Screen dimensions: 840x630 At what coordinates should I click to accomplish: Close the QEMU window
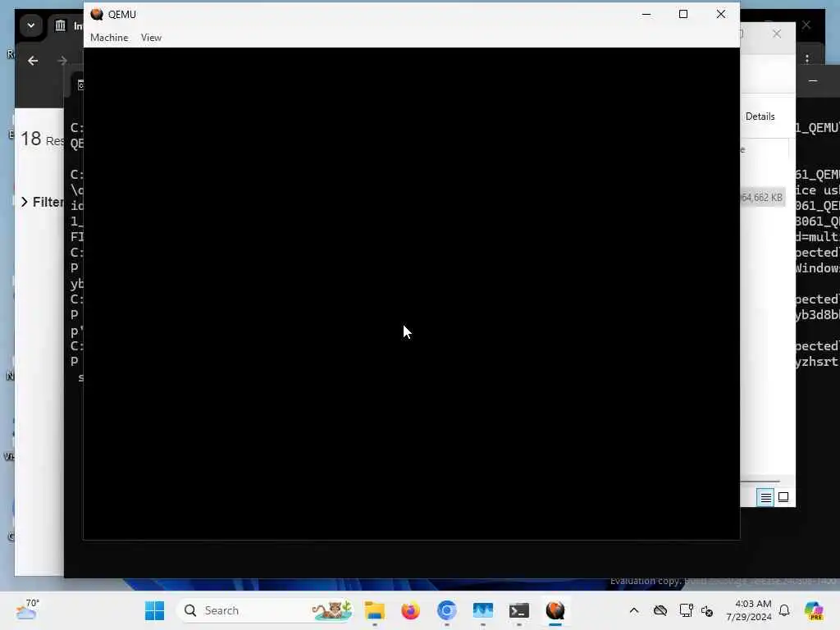pyautogui.click(x=721, y=14)
